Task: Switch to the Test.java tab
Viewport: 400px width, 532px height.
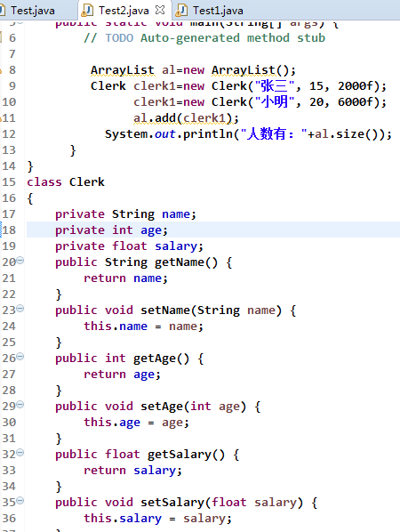Action: click(x=33, y=11)
